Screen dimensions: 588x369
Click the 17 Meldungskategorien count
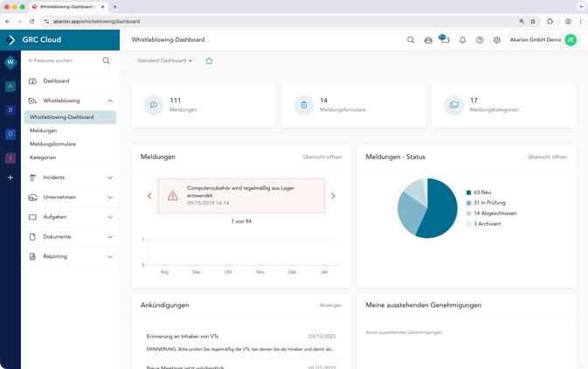click(x=474, y=101)
